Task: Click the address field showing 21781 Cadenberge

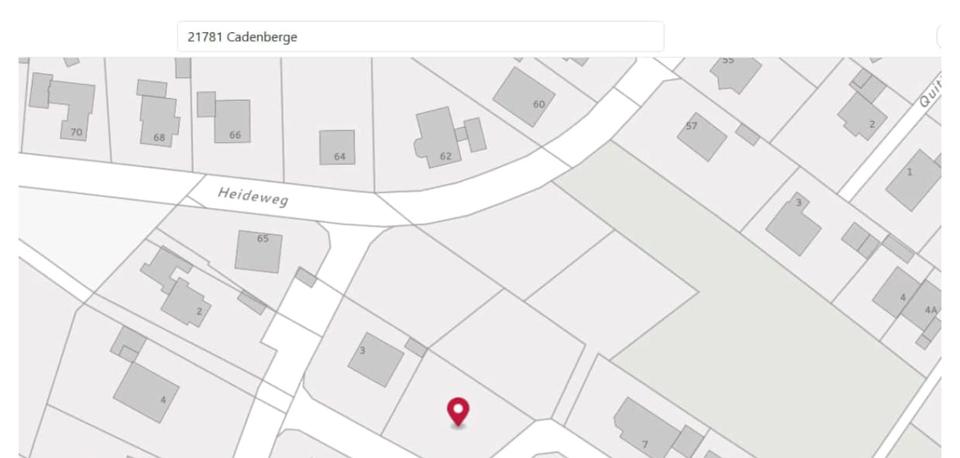Action: [x=421, y=37]
